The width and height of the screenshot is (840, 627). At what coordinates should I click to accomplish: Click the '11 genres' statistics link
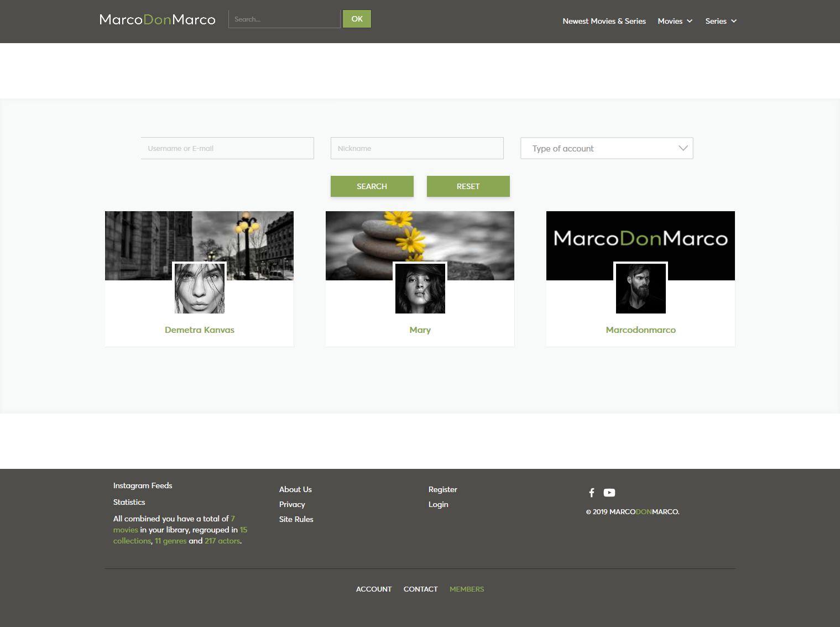pyautogui.click(x=171, y=541)
